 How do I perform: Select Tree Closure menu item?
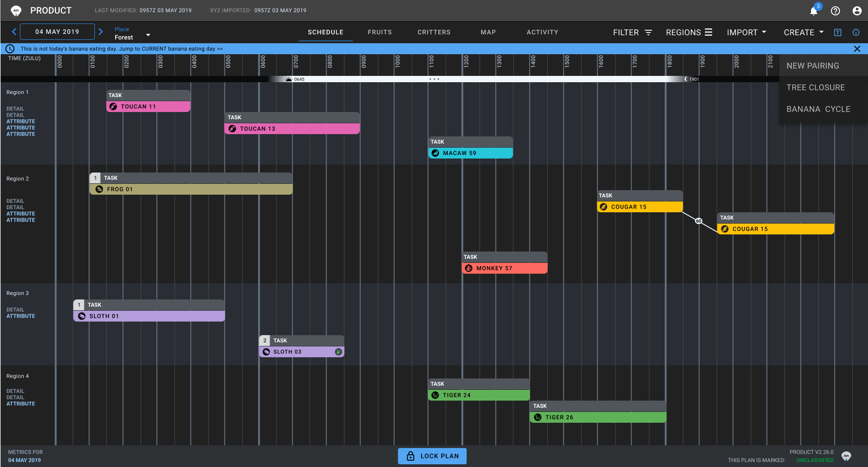[823, 88]
